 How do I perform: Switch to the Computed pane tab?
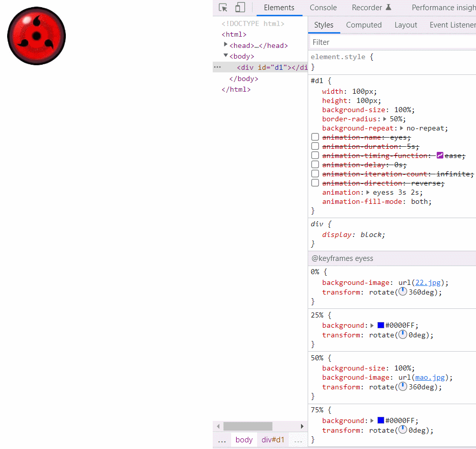coord(364,25)
